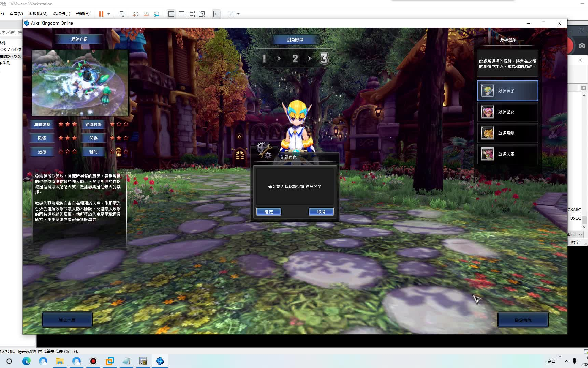Click the 防禦 stat label
The image size is (588, 368).
(x=42, y=138)
